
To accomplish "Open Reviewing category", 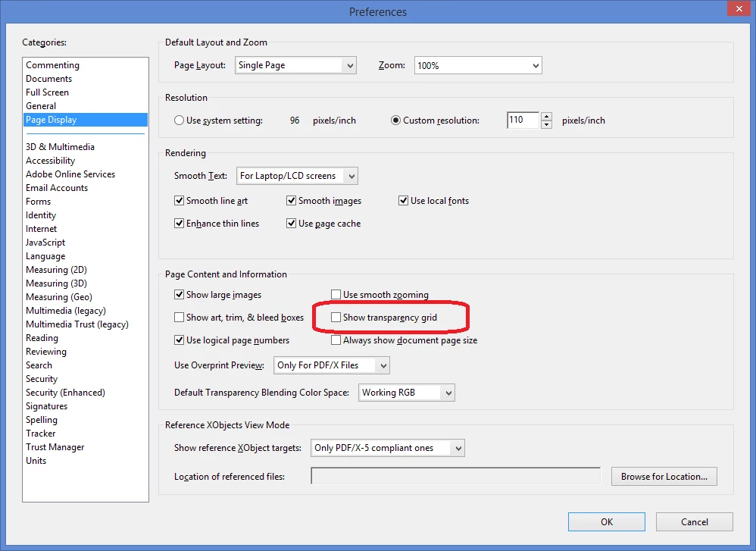I will [46, 352].
